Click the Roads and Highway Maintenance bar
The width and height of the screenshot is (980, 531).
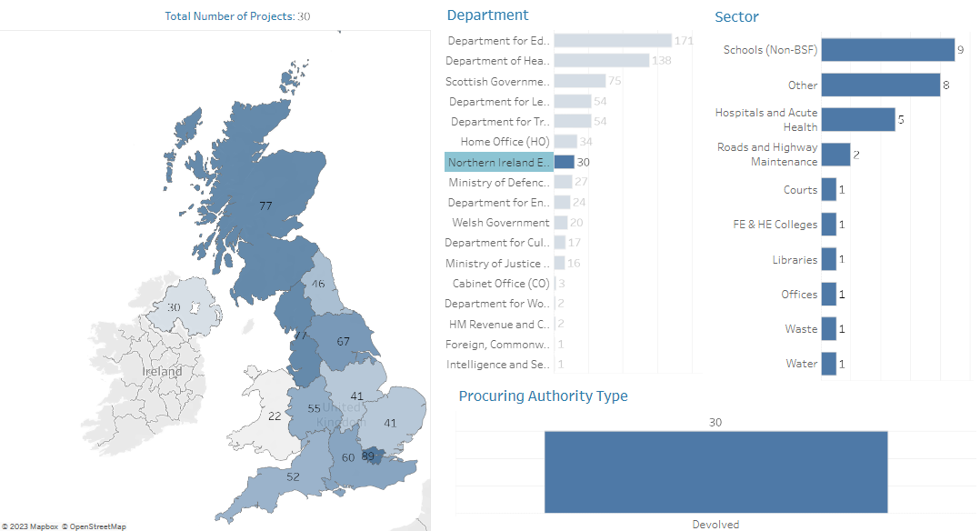tap(835, 155)
